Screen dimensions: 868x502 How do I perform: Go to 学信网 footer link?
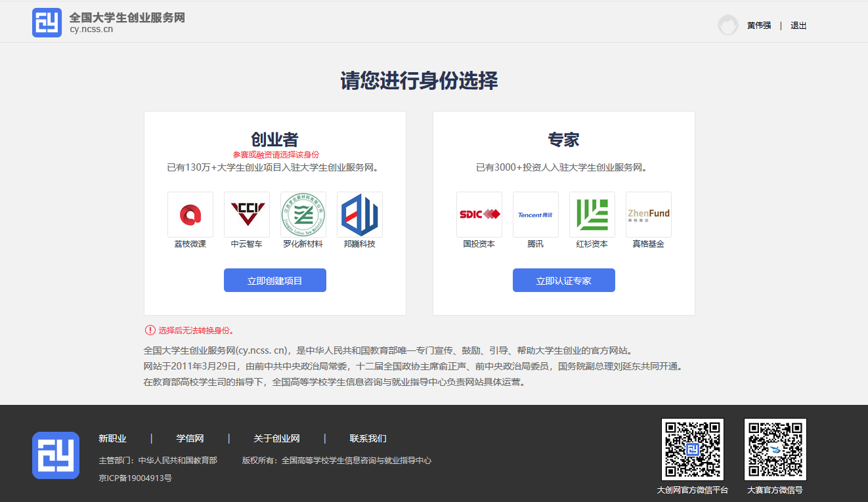coord(190,438)
